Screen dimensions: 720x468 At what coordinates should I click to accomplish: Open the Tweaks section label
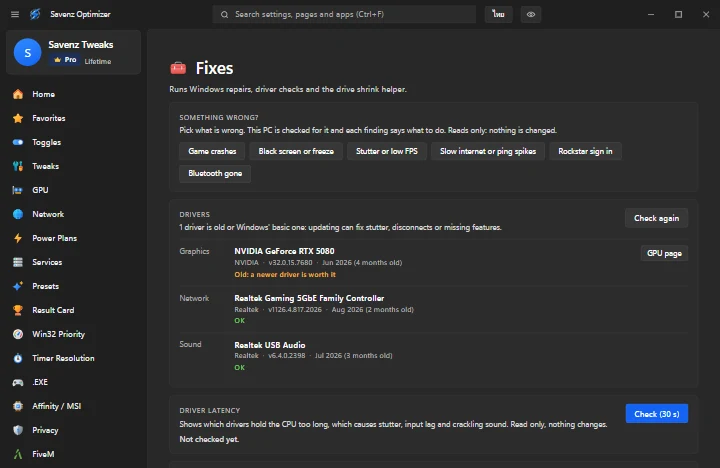pyautogui.click(x=45, y=166)
